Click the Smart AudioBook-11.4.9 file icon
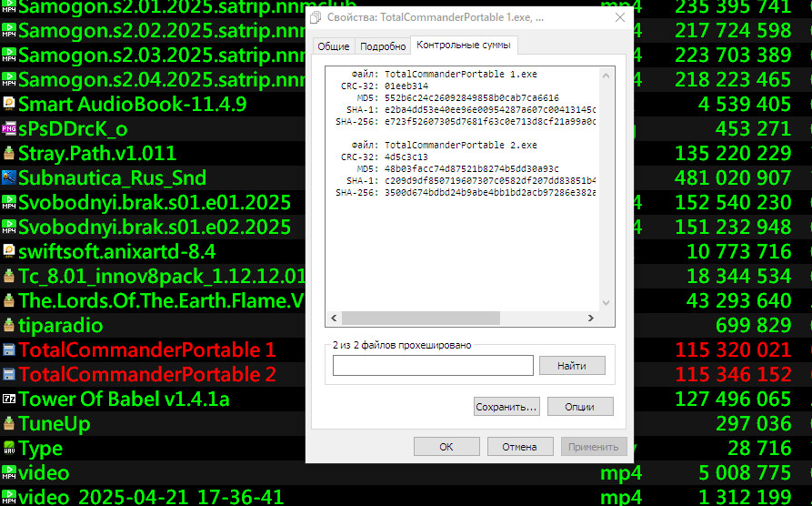The width and height of the screenshot is (812, 506). coord(9,104)
